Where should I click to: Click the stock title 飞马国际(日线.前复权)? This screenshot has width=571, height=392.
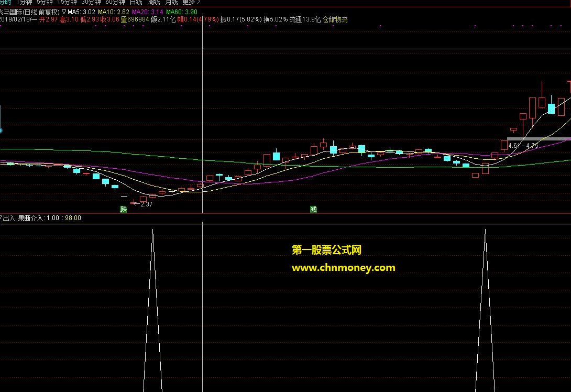[30, 12]
